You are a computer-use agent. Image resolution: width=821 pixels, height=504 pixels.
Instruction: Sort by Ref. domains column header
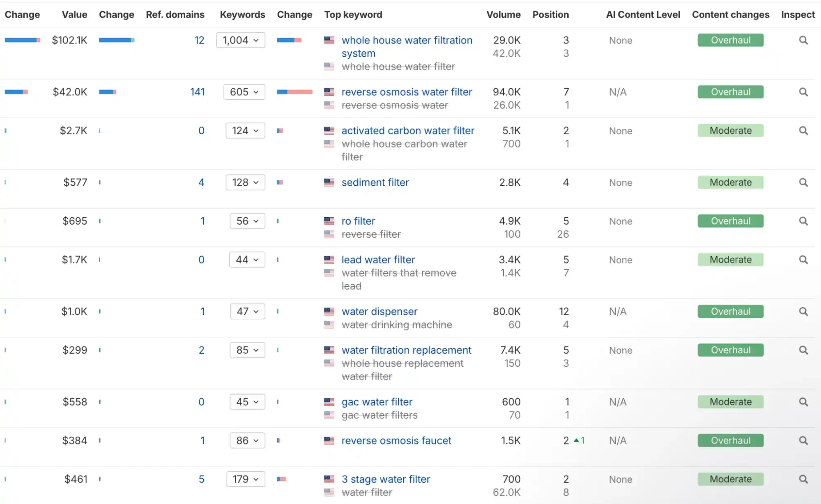point(175,15)
